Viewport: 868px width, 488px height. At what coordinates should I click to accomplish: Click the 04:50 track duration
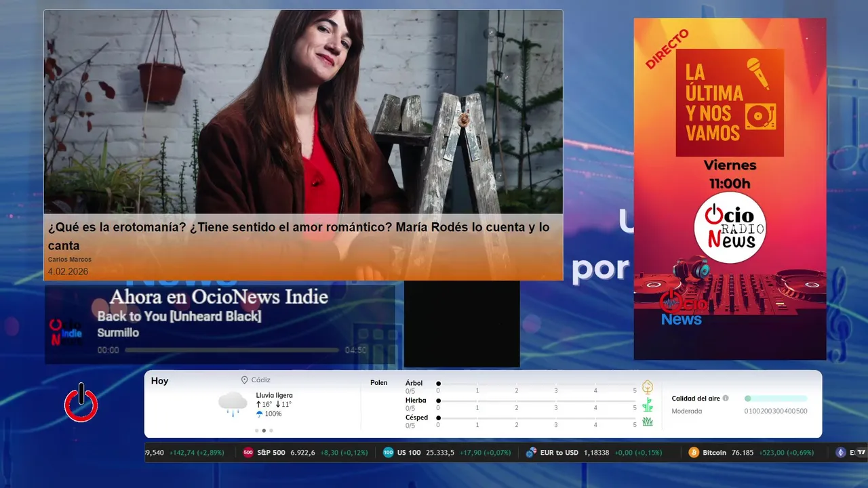click(x=355, y=350)
